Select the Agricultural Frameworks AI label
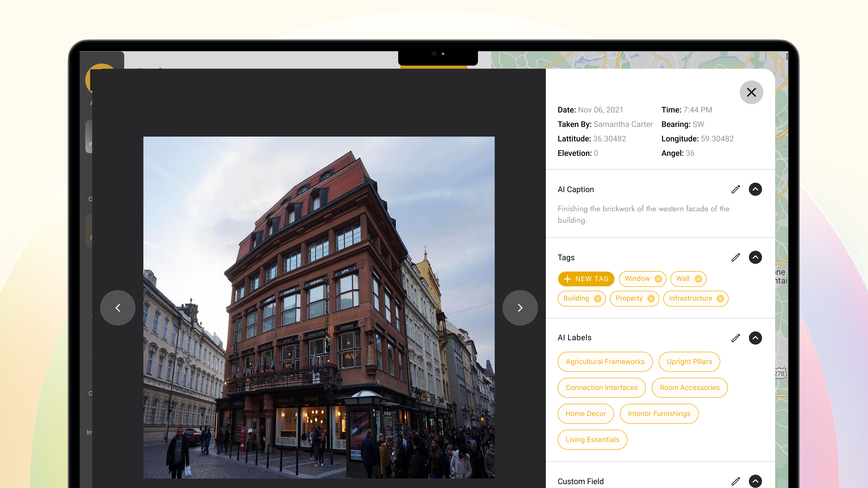This screenshot has height=488, width=868. coord(605,362)
